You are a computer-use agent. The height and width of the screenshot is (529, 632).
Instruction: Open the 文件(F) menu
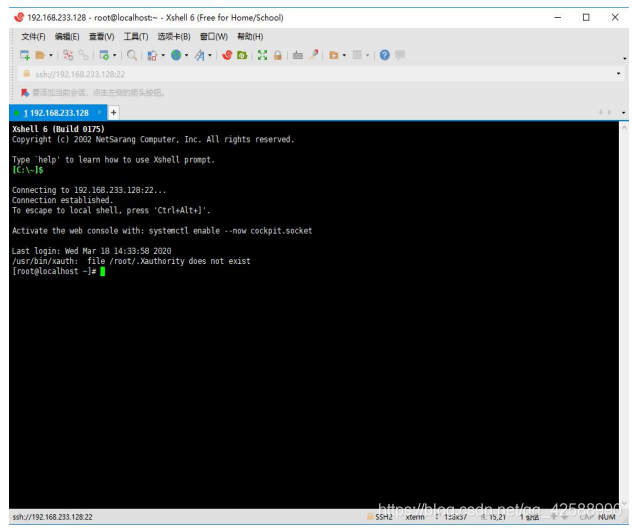33,37
